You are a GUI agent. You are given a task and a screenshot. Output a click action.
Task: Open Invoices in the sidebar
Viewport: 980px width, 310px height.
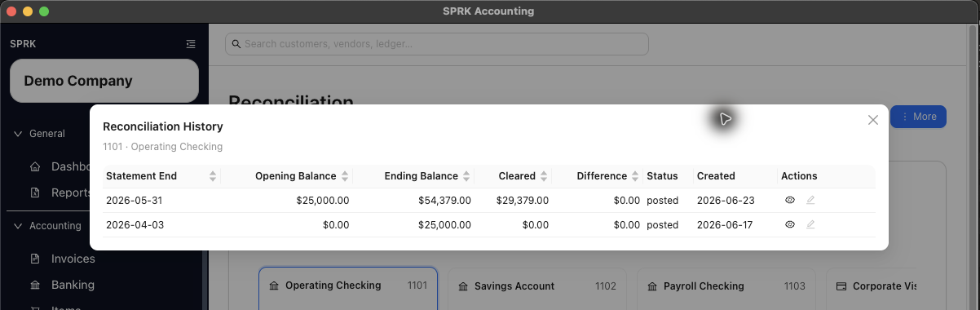click(x=73, y=259)
